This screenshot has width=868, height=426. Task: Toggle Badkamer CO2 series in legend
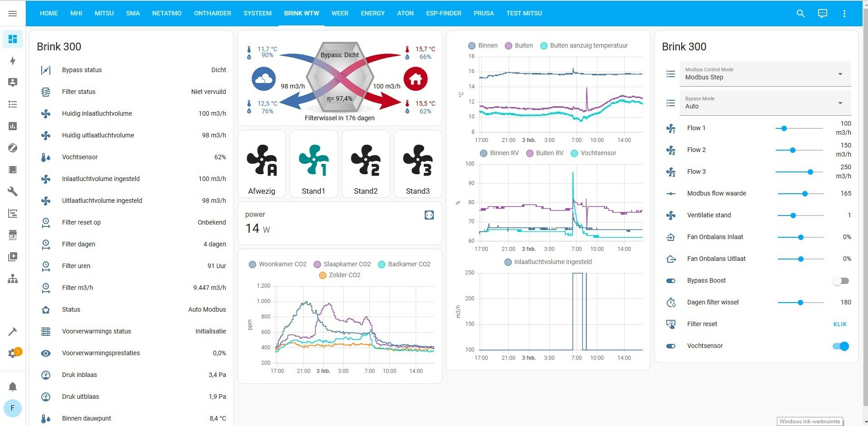[404, 264]
